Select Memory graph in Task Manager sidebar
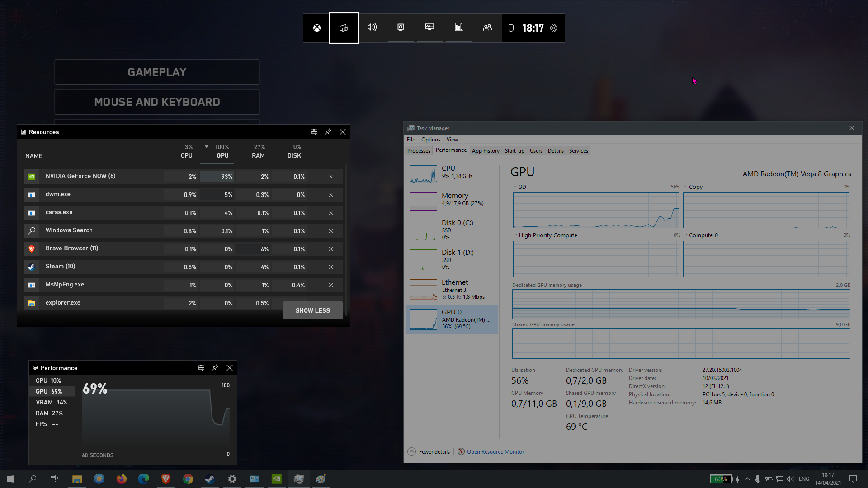This screenshot has width=868, height=488. coord(452,201)
